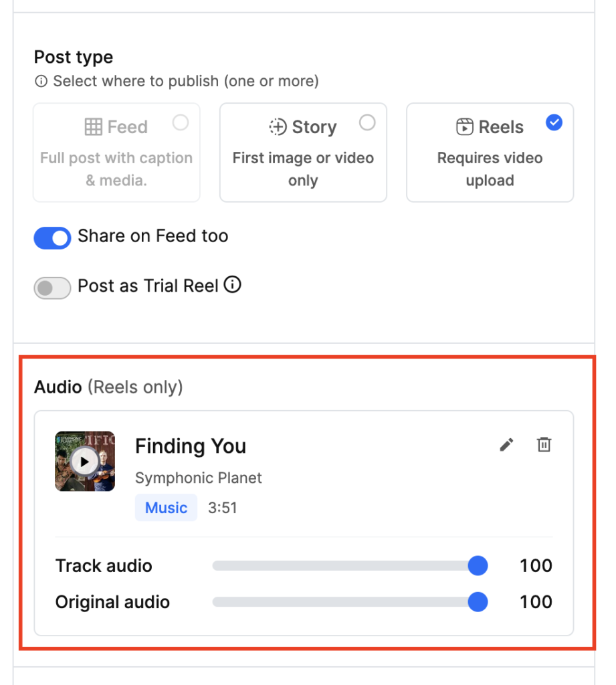Viewport: 616px width, 685px height.
Task: Turn off Share on Feed too switch
Action: pyautogui.click(x=52, y=238)
